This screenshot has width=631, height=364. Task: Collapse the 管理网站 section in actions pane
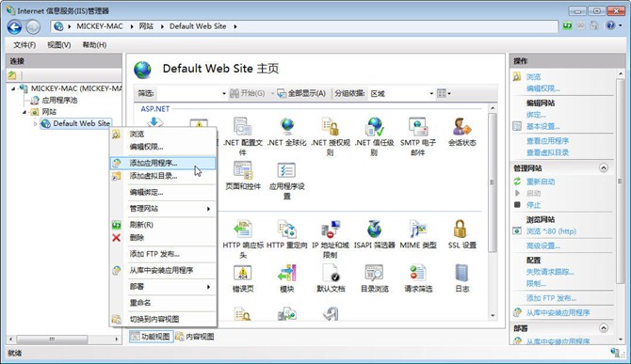tap(604, 168)
